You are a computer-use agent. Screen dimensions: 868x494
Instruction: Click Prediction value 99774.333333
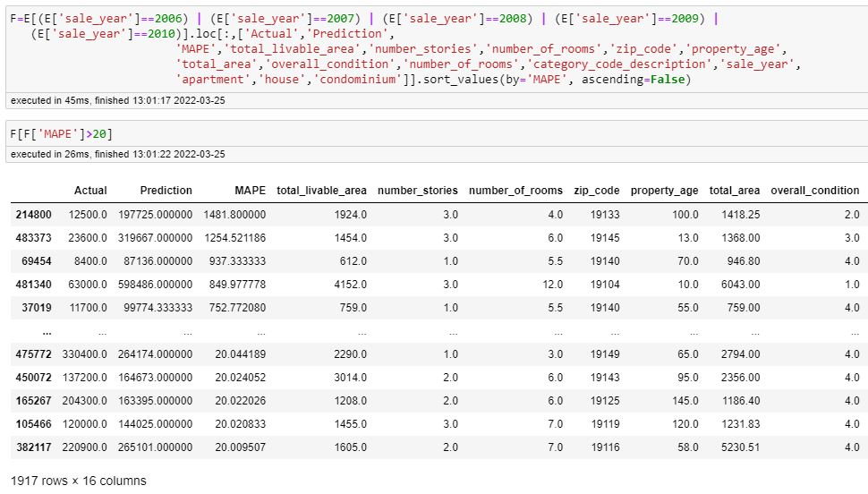click(x=157, y=307)
